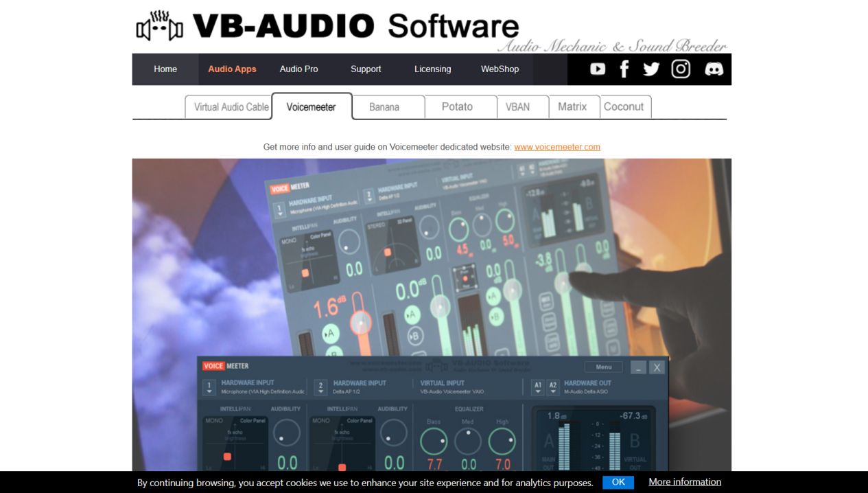Switch to the VBAN tab
The image size is (868, 493).
click(x=523, y=107)
